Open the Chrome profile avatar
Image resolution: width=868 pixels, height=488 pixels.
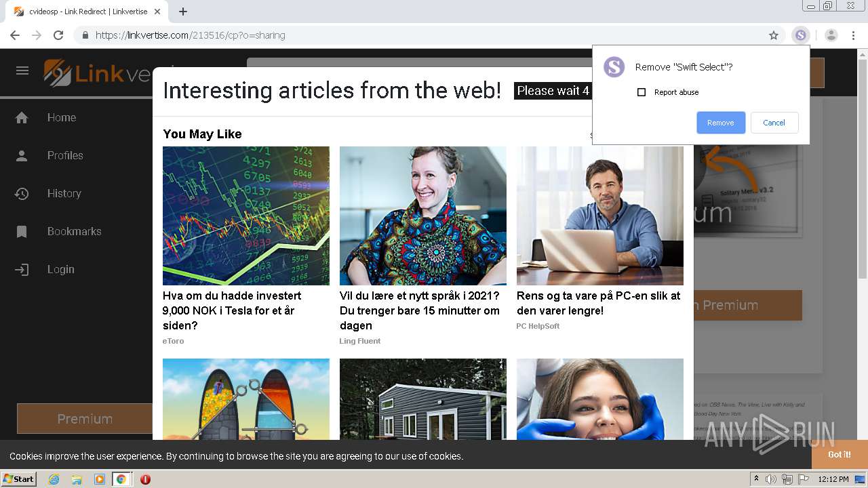pyautogui.click(x=831, y=35)
